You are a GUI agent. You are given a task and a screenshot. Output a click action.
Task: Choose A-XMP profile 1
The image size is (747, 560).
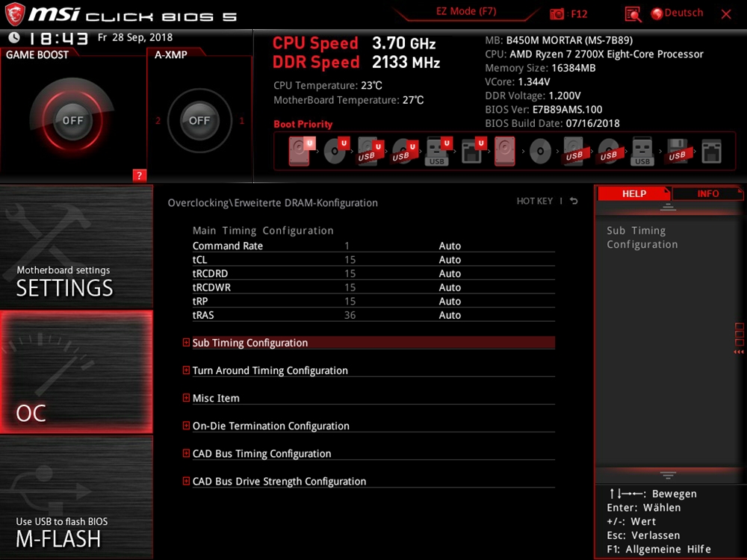[x=241, y=120]
